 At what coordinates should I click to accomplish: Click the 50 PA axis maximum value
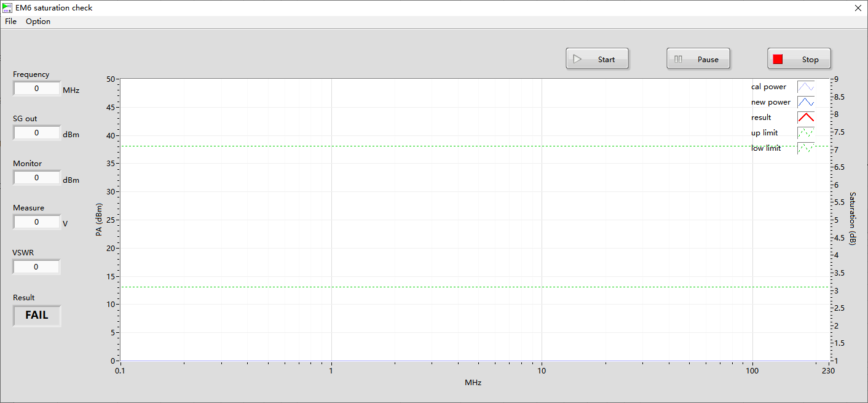pos(111,79)
